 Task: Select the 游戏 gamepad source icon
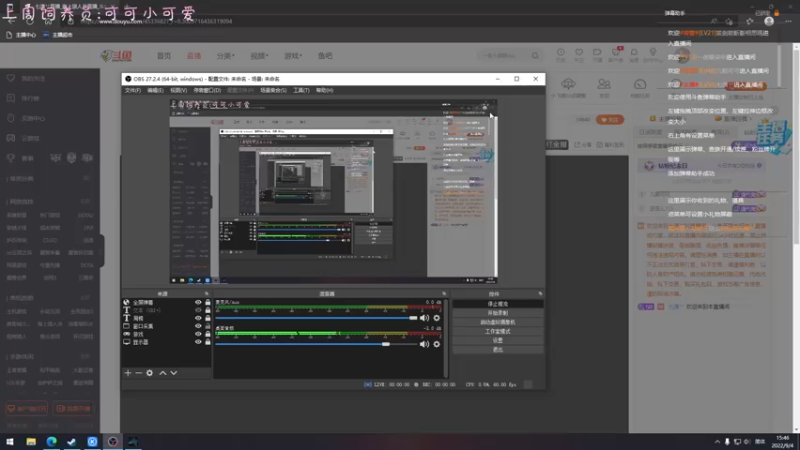[127, 334]
